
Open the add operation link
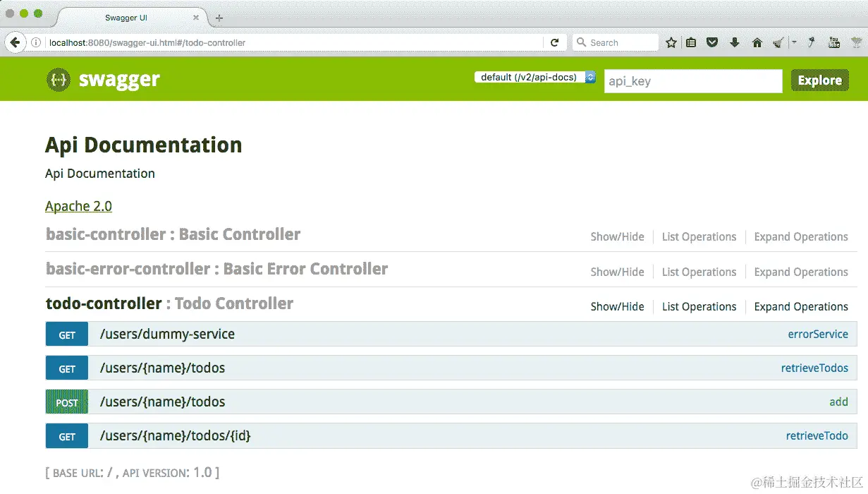pos(838,402)
